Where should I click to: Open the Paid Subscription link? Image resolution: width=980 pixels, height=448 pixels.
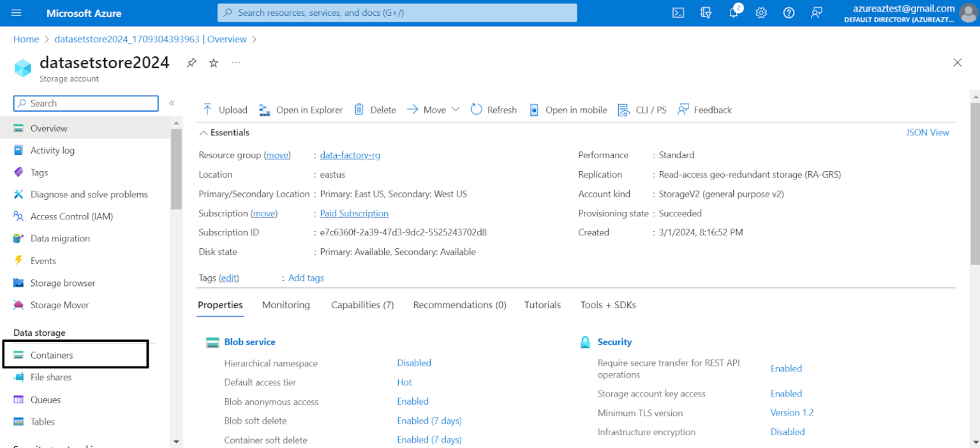coord(354,213)
